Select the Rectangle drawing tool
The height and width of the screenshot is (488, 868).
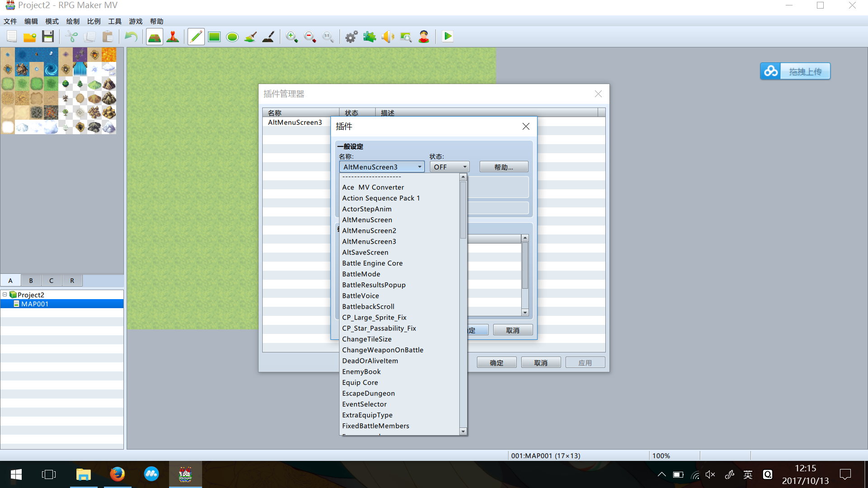214,37
